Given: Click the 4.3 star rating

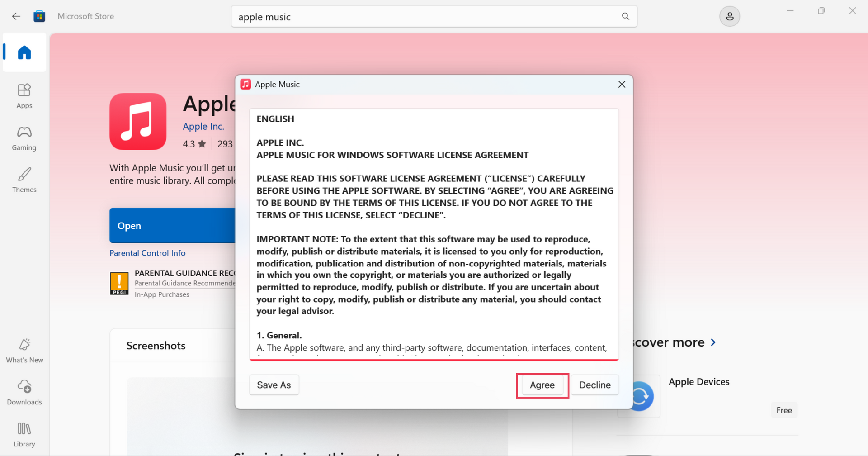Looking at the screenshot, I should click(194, 144).
